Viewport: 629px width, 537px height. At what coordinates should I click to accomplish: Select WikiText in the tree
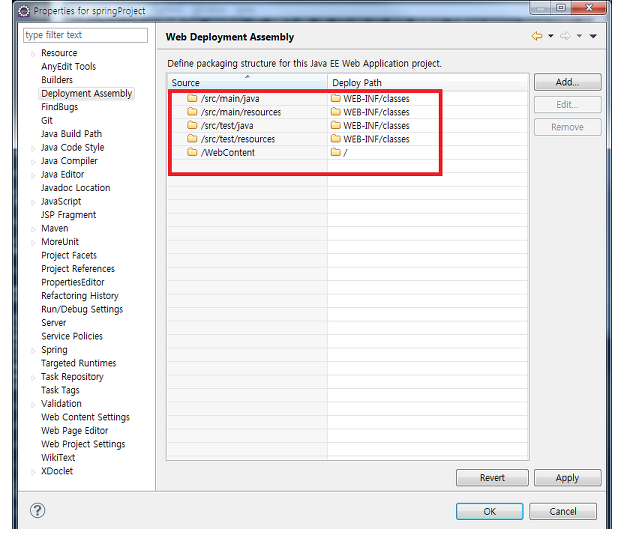pyautogui.click(x=58, y=457)
